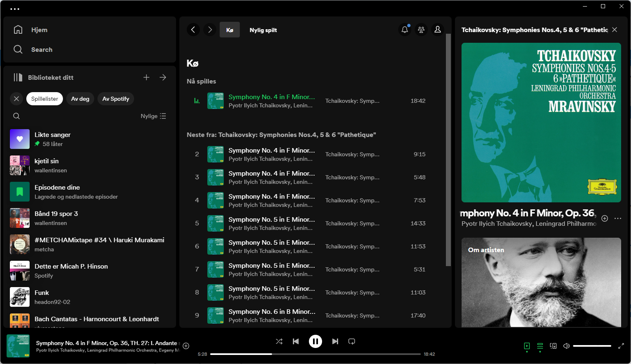This screenshot has width=631, height=364.
Task: Select queue track 4 lasting 7:53
Action: pos(313,200)
